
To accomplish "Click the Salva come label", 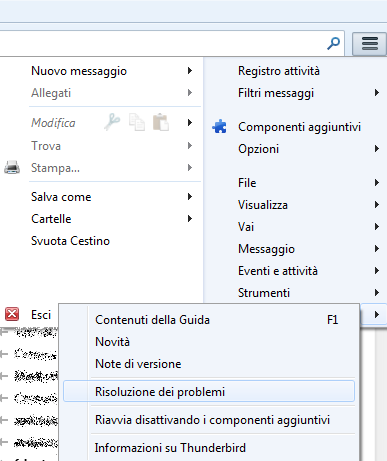I will click(61, 197).
